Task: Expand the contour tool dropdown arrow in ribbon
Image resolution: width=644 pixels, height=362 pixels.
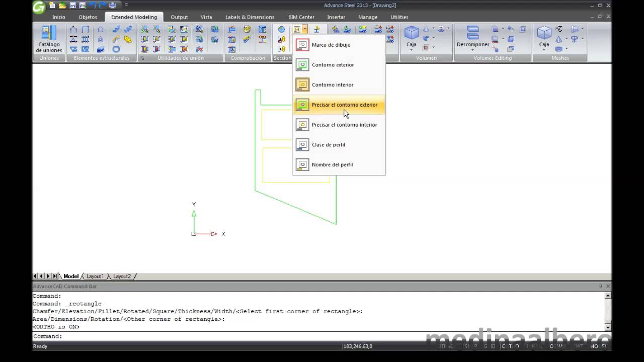Action: click(x=305, y=30)
